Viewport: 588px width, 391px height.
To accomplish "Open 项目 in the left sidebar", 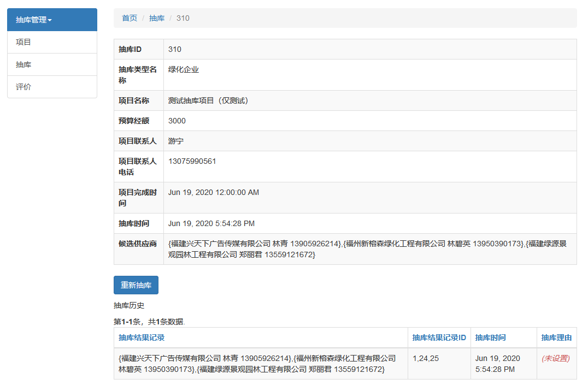I will [x=23, y=42].
